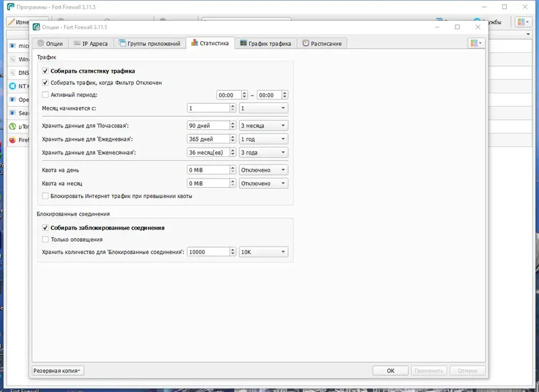Switch to IP Адреса tab
The height and width of the screenshot is (392, 539).
click(x=91, y=43)
